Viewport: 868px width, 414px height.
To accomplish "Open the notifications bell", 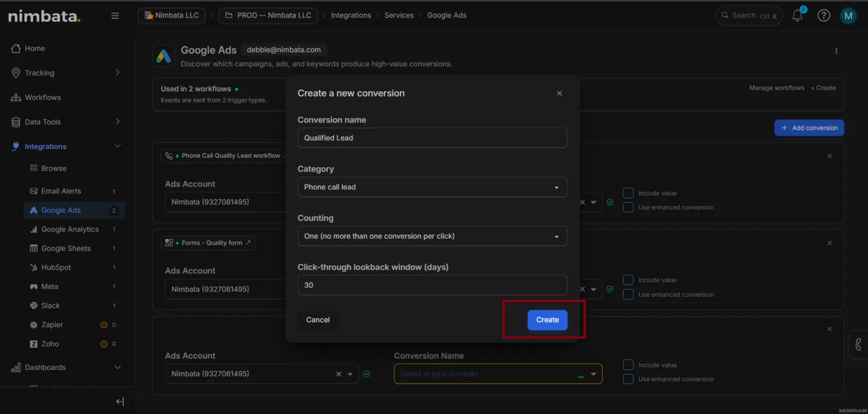I will [797, 15].
